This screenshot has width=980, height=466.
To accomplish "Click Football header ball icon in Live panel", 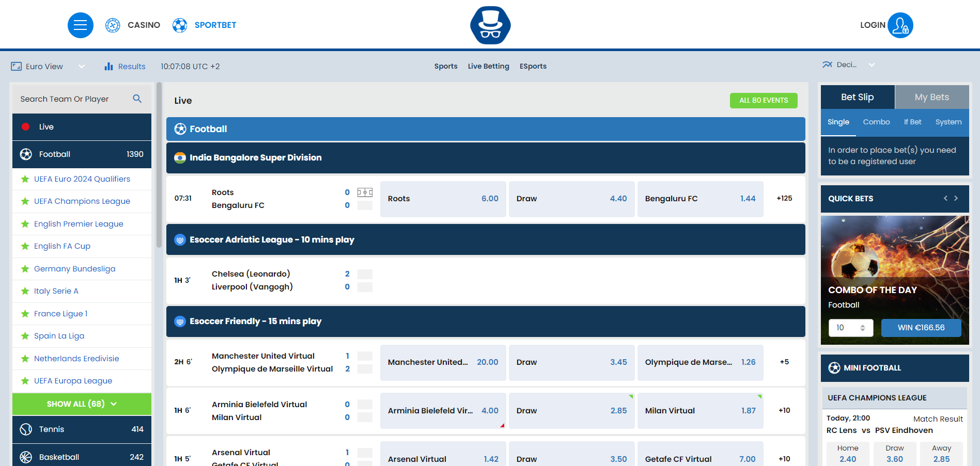I will pyautogui.click(x=180, y=129).
